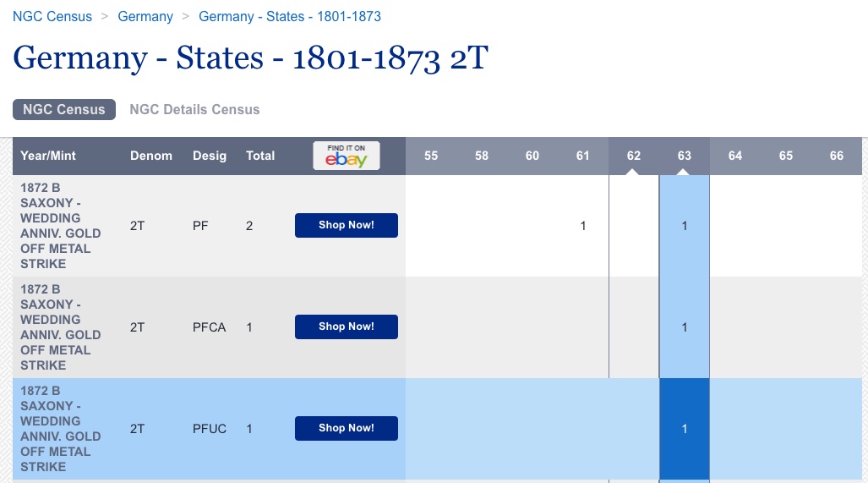Click Shop Now for the PF row

[346, 226]
